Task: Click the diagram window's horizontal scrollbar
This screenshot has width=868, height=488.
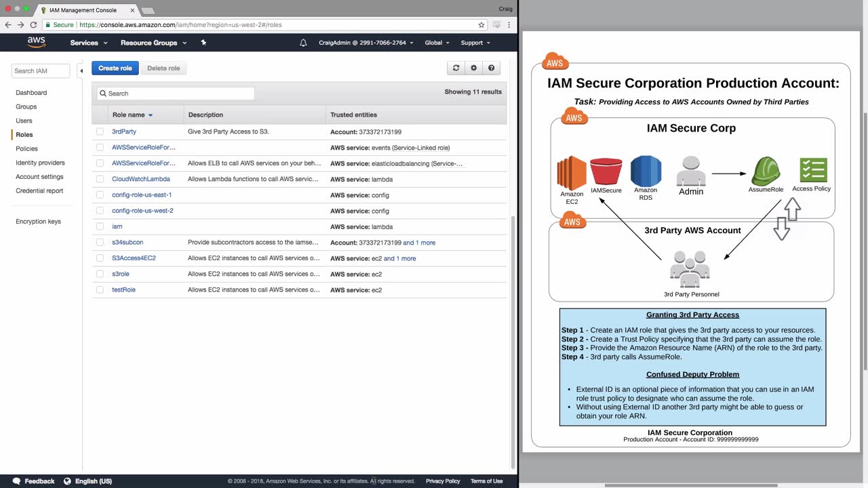Action: click(x=691, y=485)
